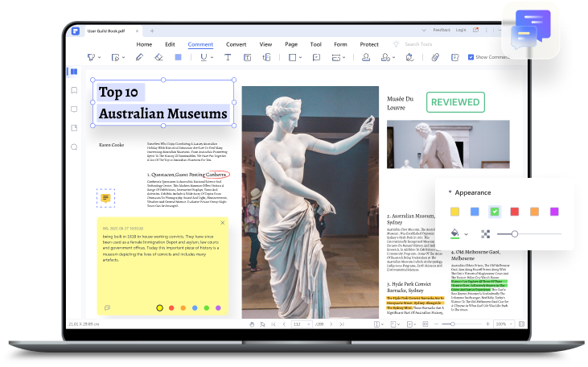588x367 pixels.
Task: Select the Eraser tool
Action: [x=158, y=57]
